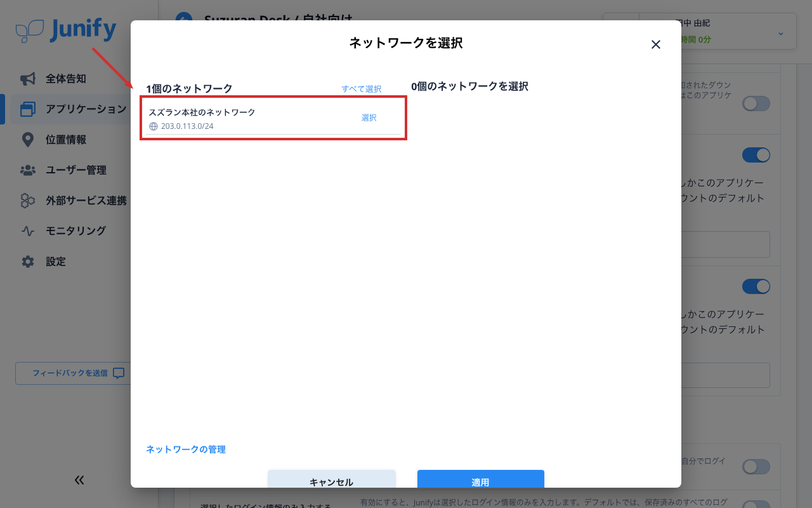The height and width of the screenshot is (508, 812).
Task: Collapse sidebar with double chevron icon
Action: pos(79,480)
